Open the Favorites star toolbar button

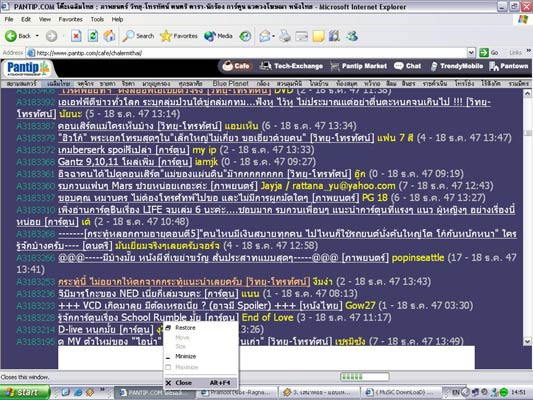coord(179,36)
